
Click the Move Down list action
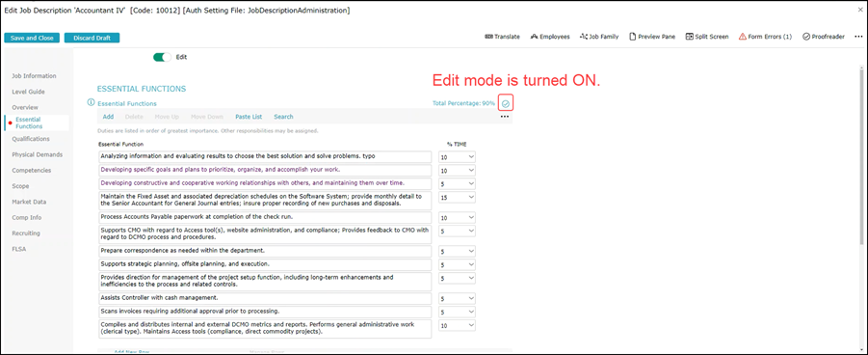[207, 117]
